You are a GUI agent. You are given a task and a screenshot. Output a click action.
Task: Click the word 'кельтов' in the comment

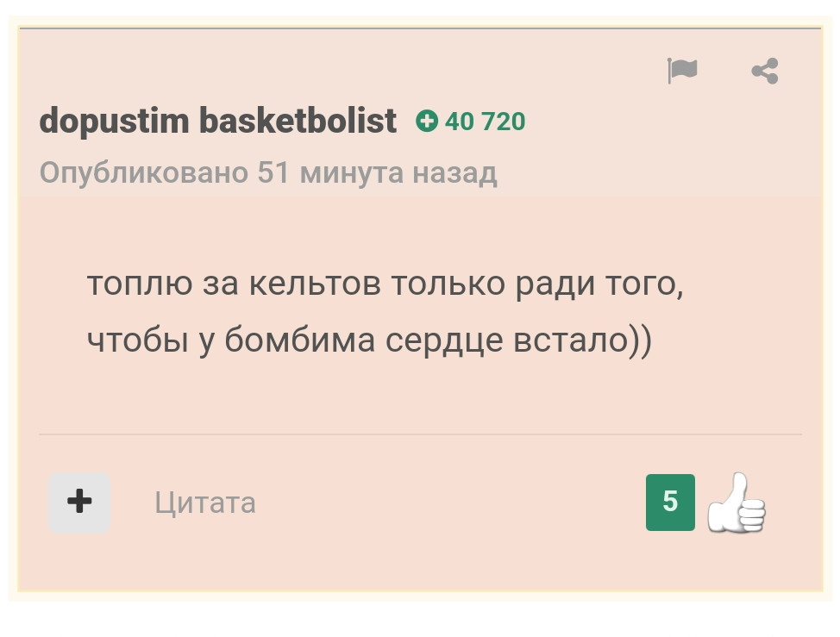pyautogui.click(x=315, y=284)
